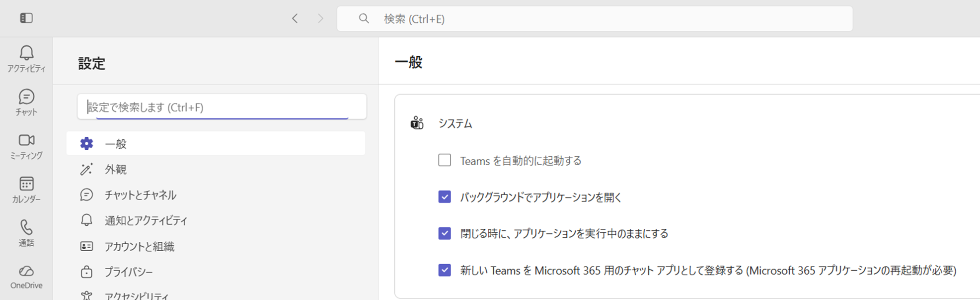Image resolution: width=980 pixels, height=300 pixels.
Task: Toggle the sidebar panel icon
Action: click(x=26, y=18)
